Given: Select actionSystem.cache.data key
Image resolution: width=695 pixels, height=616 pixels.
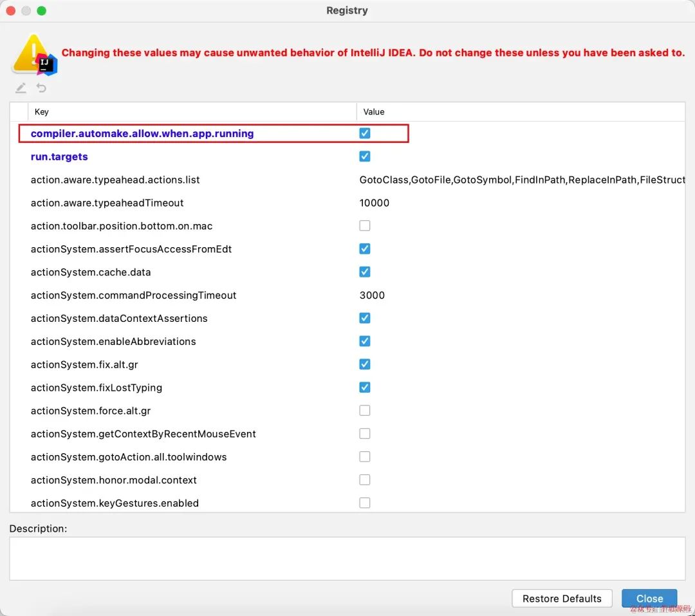Looking at the screenshot, I should tap(91, 272).
